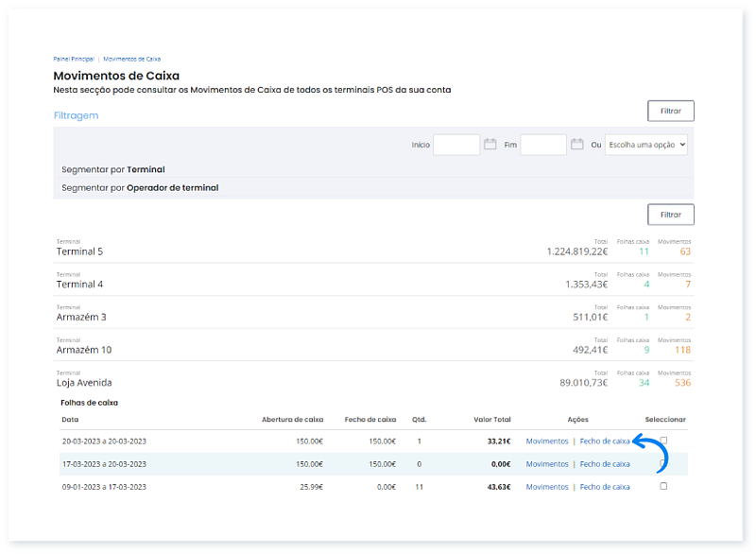Expand 'Segmentar por Terminal' section
Image resolution: width=756 pixels, height=554 pixels.
pyautogui.click(x=113, y=169)
